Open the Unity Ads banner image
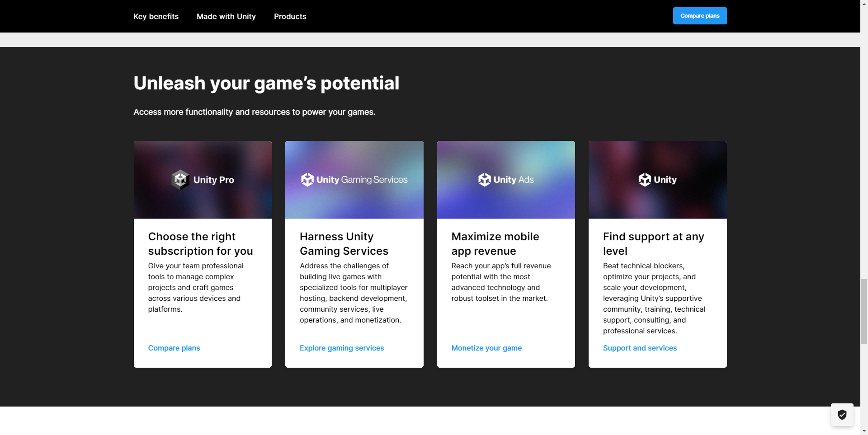The width and height of the screenshot is (868, 435). [506, 180]
